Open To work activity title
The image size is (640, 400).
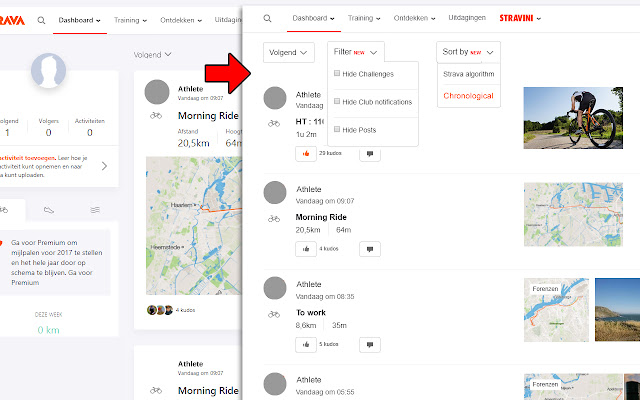click(311, 313)
